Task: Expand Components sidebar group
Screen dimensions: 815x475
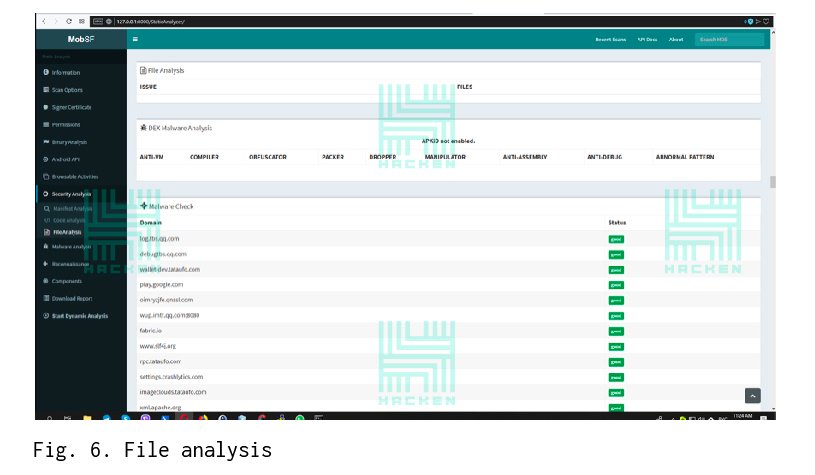Action: (67, 281)
